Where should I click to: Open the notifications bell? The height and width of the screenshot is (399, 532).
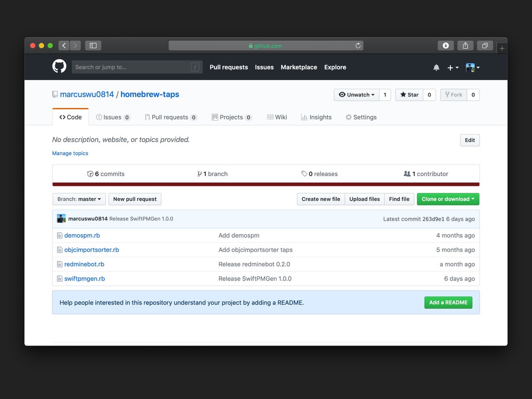[x=436, y=68]
